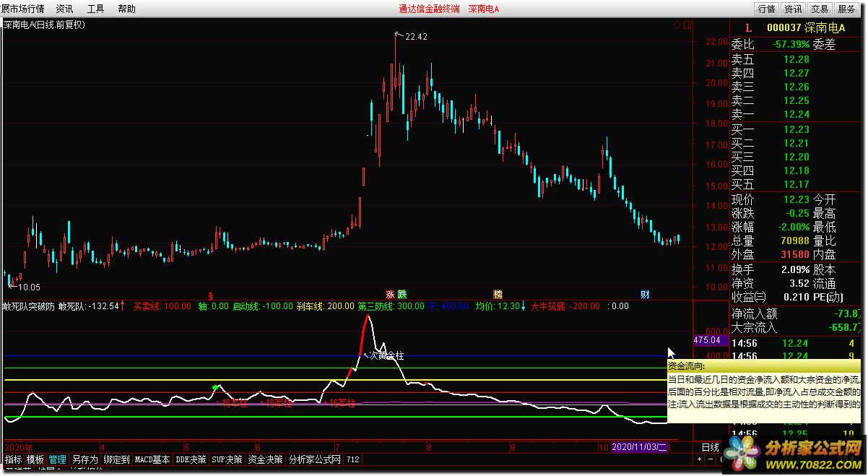Click the 净流入额 -73.8 row

(796, 313)
